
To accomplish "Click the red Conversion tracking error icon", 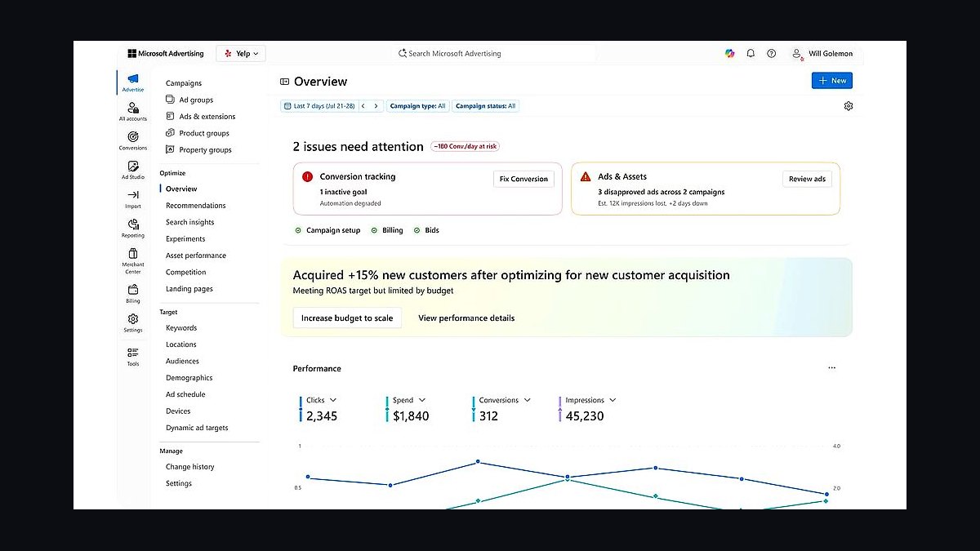I will coord(307,176).
